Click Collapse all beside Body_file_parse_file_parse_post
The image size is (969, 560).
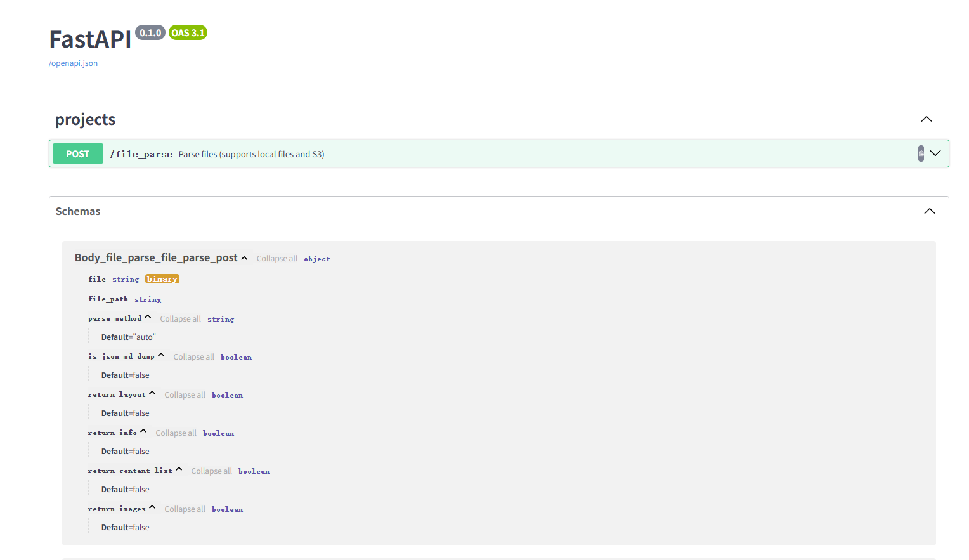[277, 259]
